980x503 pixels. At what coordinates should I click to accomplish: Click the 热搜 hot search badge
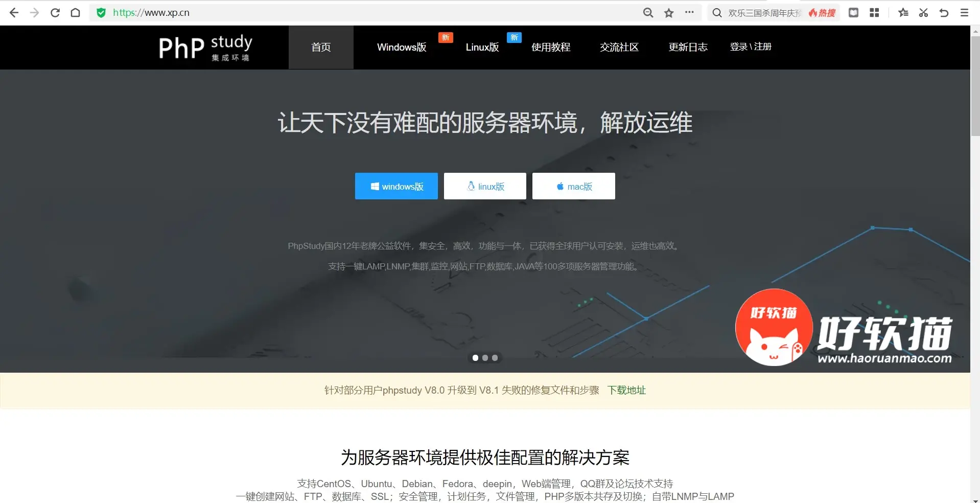(x=822, y=13)
